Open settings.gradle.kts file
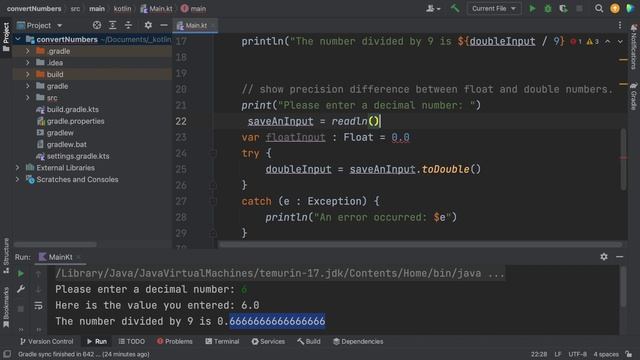 [78, 156]
